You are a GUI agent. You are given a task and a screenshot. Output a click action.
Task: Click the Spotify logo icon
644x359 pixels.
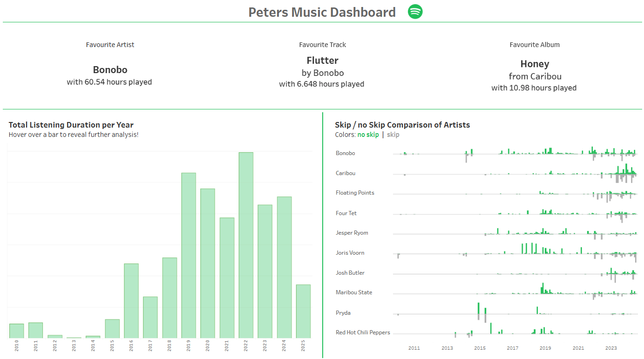tap(415, 12)
